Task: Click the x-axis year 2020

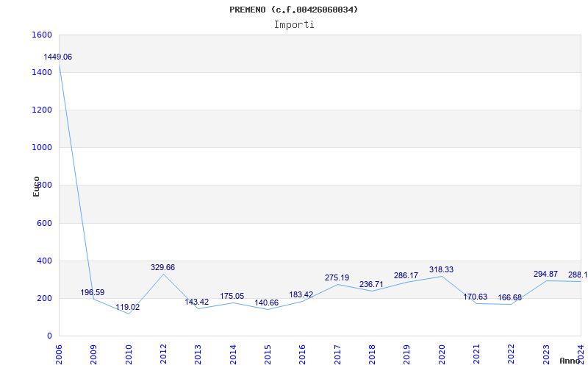Action: click(442, 355)
